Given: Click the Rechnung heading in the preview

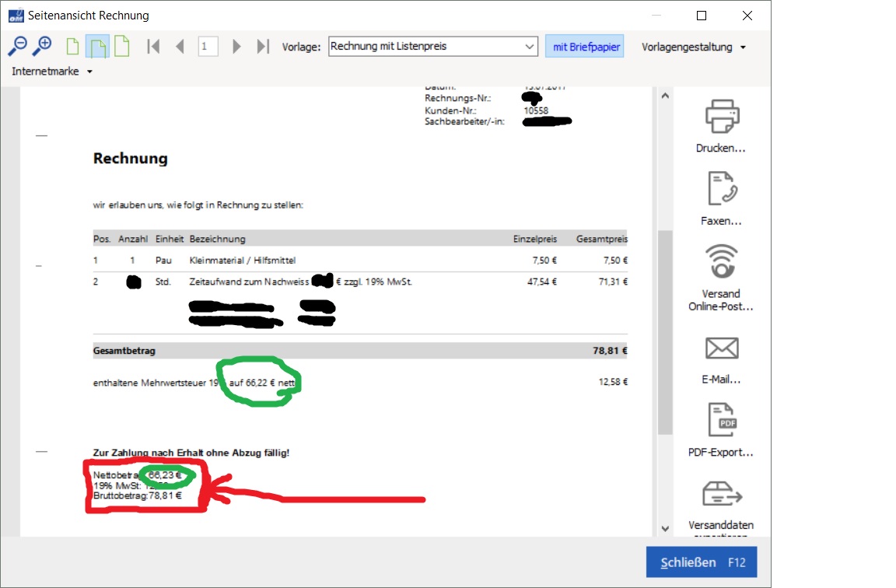Looking at the screenshot, I should (x=131, y=159).
